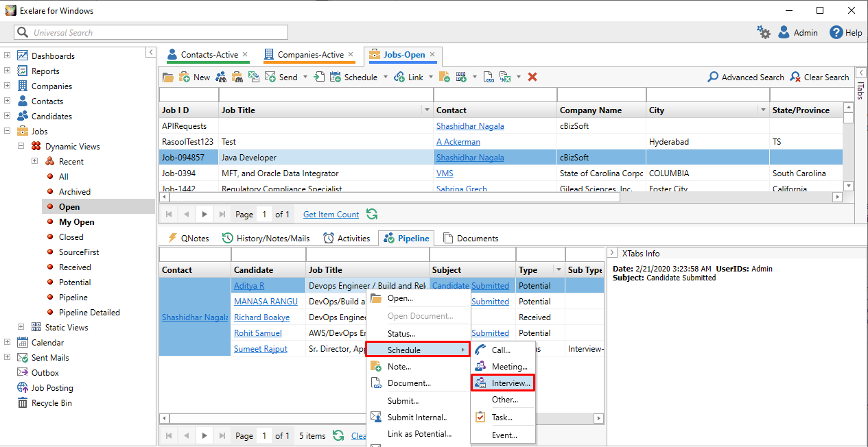The height and width of the screenshot is (447, 868).
Task: Click the document link toolbar icon
Action: 488,77
